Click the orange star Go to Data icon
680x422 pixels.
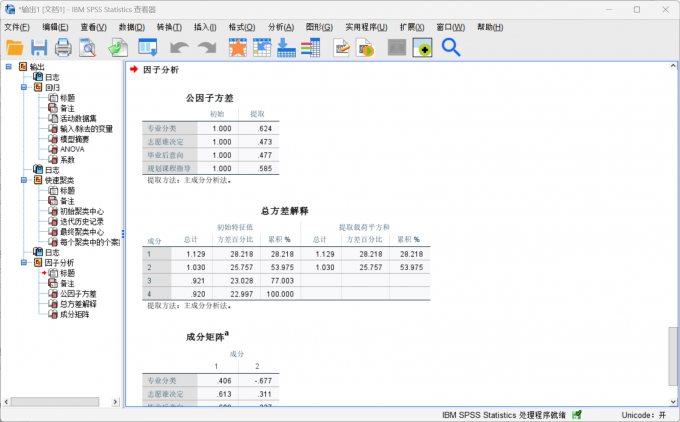coord(237,47)
